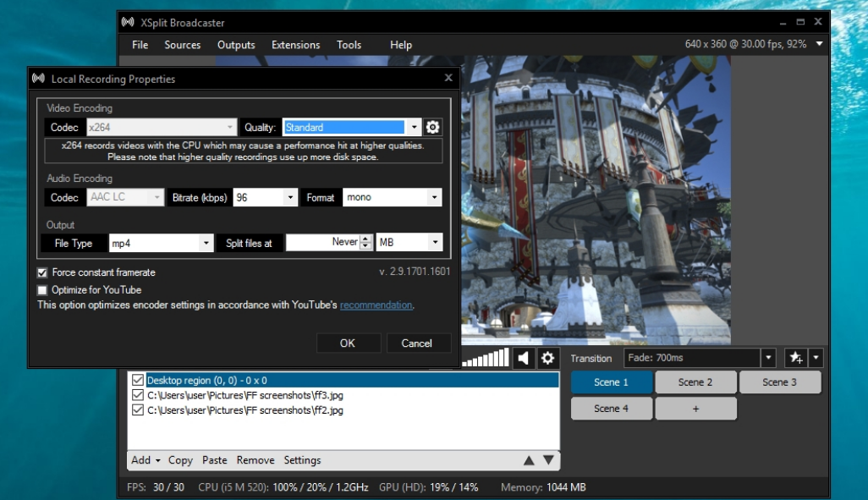Image resolution: width=868 pixels, height=500 pixels.
Task: Expand the Bitrate 96 kbps dropdown
Action: [265, 197]
